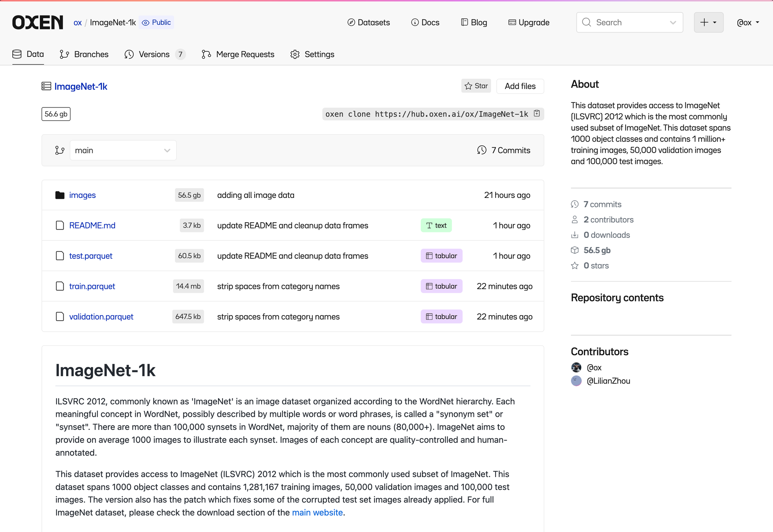Image resolution: width=773 pixels, height=532 pixels.
Task: Click the OXEN logo
Action: point(37,22)
